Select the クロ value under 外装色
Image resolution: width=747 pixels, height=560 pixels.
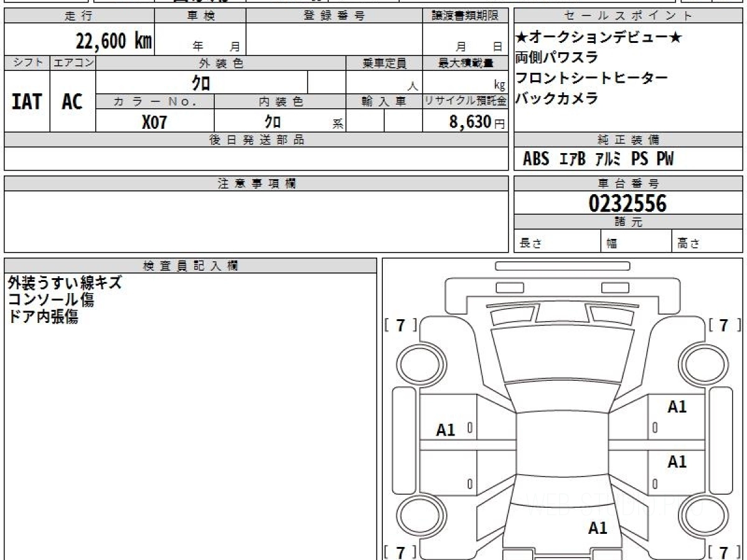(201, 82)
